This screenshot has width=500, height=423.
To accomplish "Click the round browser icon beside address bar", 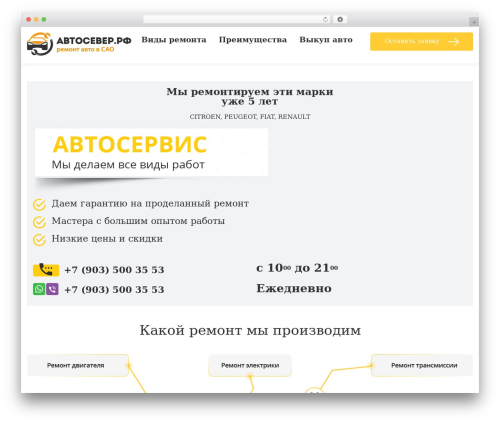I will [x=340, y=19].
